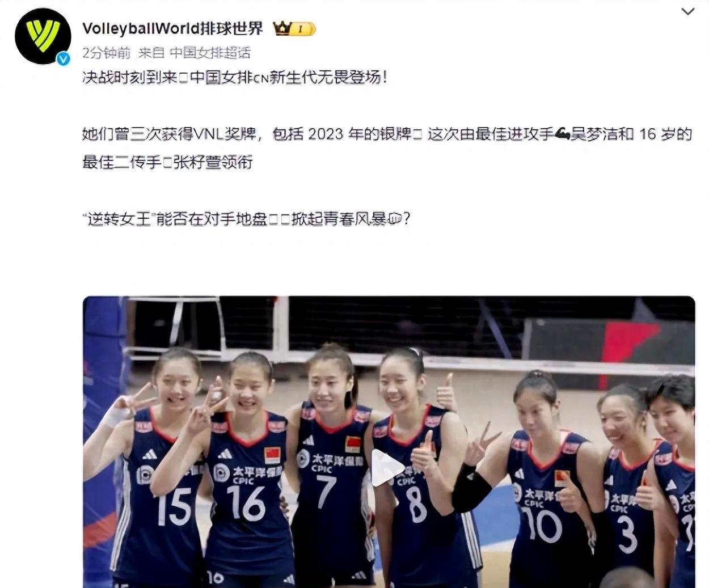Screen dimensions: 709x588
Task: Click the "逆转女王" quoted phrase
Action: (x=119, y=219)
